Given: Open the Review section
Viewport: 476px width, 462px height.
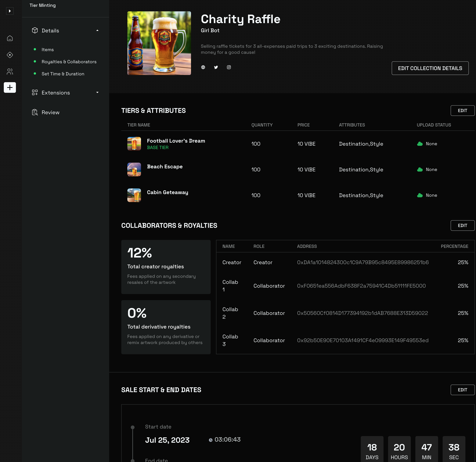Looking at the screenshot, I should (x=50, y=112).
